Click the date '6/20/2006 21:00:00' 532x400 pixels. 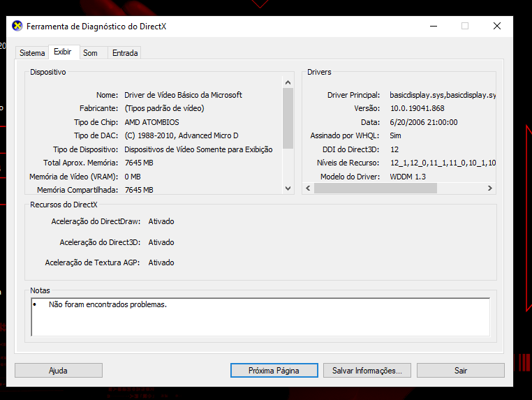pos(423,122)
